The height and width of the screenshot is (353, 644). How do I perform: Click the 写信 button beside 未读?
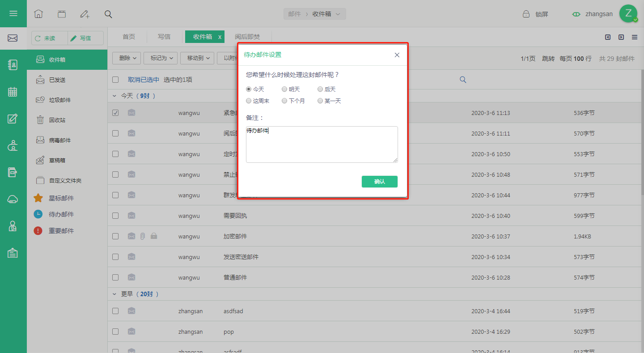click(x=85, y=38)
